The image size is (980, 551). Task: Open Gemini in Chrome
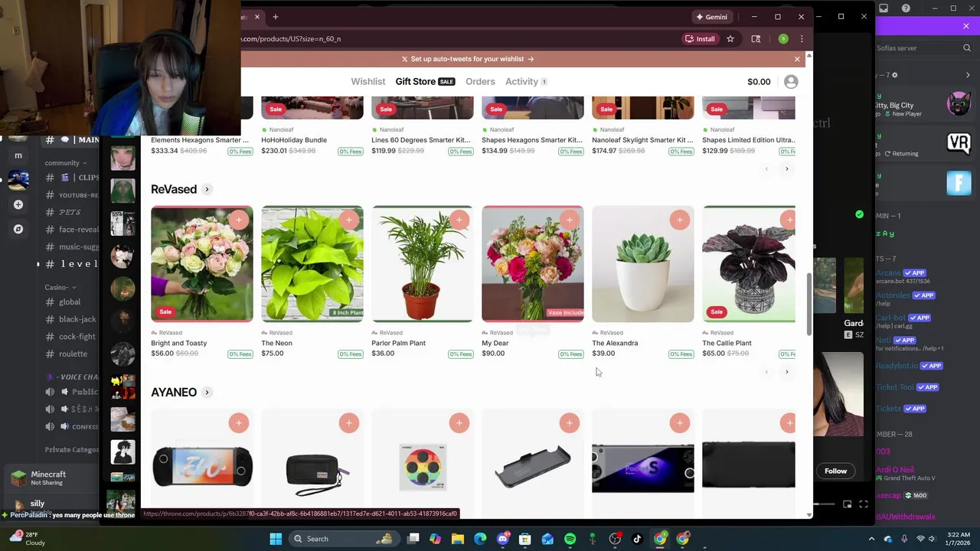click(712, 17)
